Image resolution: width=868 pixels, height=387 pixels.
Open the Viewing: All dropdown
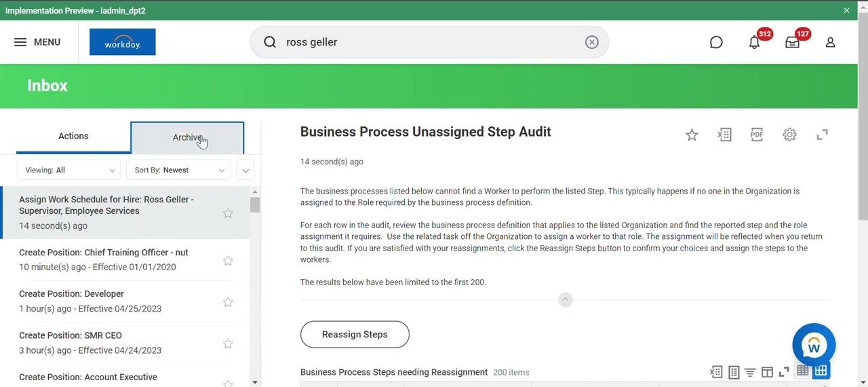click(x=68, y=170)
